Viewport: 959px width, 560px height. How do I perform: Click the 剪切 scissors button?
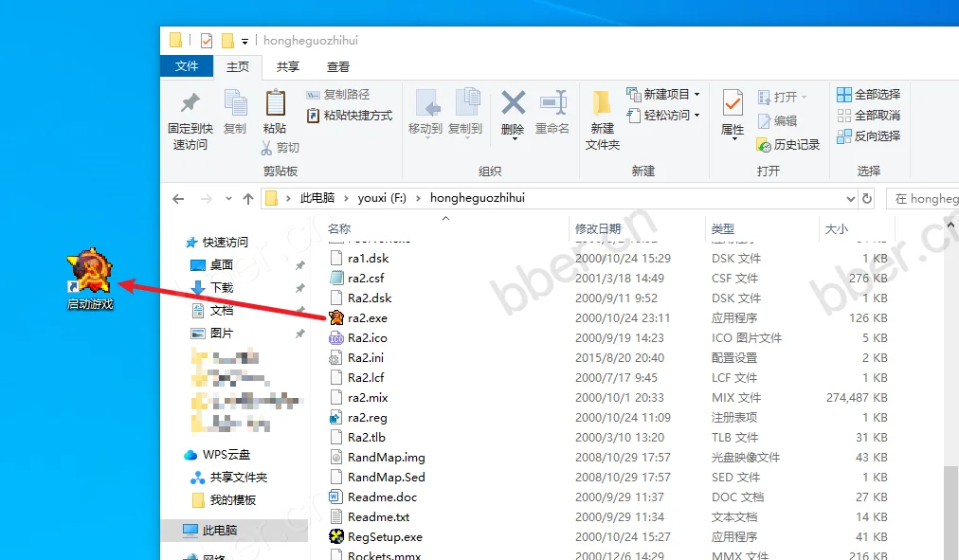pos(280,147)
